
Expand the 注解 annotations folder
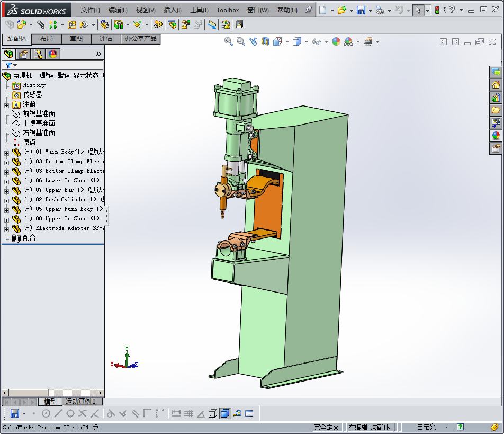tap(6, 105)
